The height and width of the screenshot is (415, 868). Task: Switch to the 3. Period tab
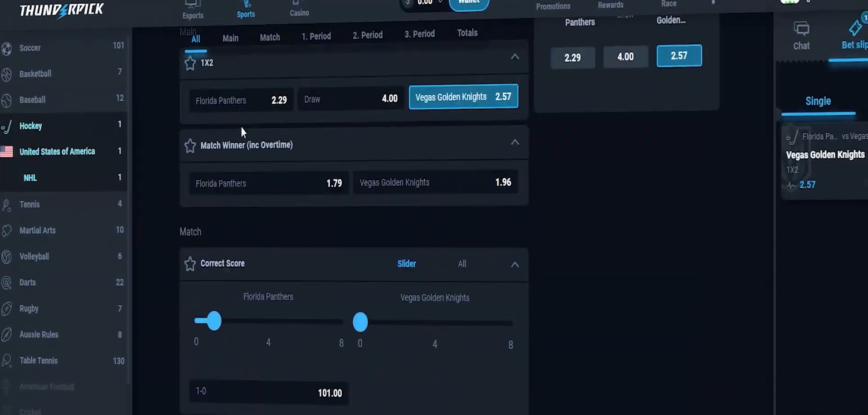click(x=420, y=34)
